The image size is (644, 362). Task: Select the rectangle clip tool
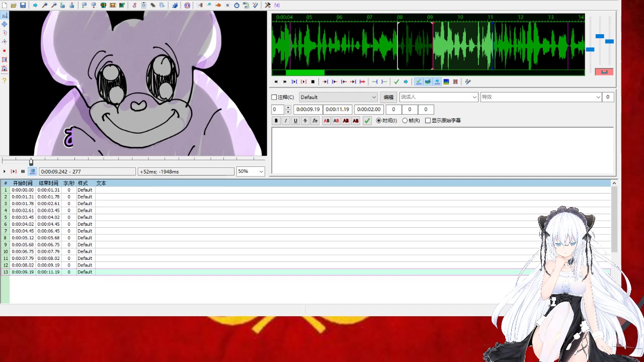pyautogui.click(x=5, y=59)
